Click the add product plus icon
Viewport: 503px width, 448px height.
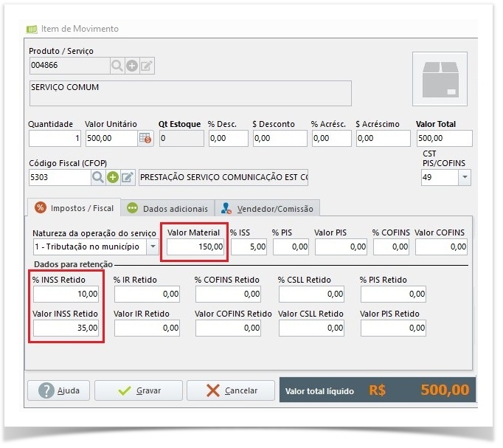click(x=132, y=66)
